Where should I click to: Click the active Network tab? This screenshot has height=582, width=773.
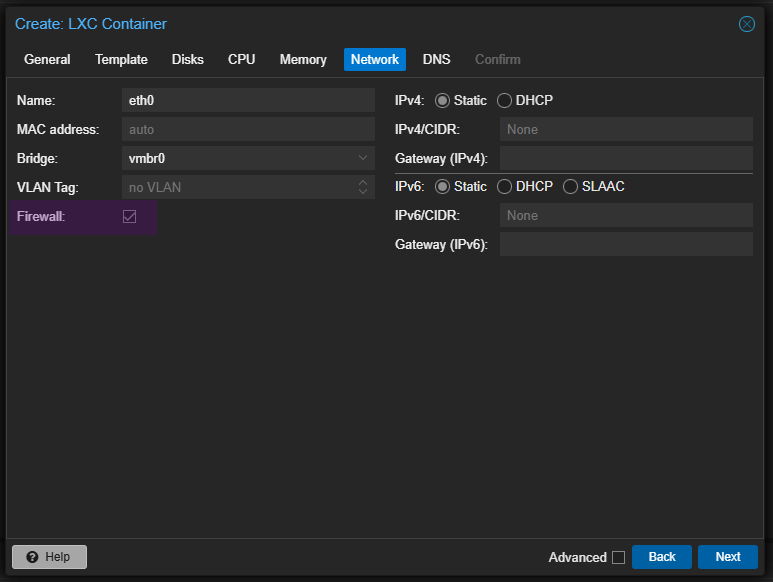coord(375,60)
